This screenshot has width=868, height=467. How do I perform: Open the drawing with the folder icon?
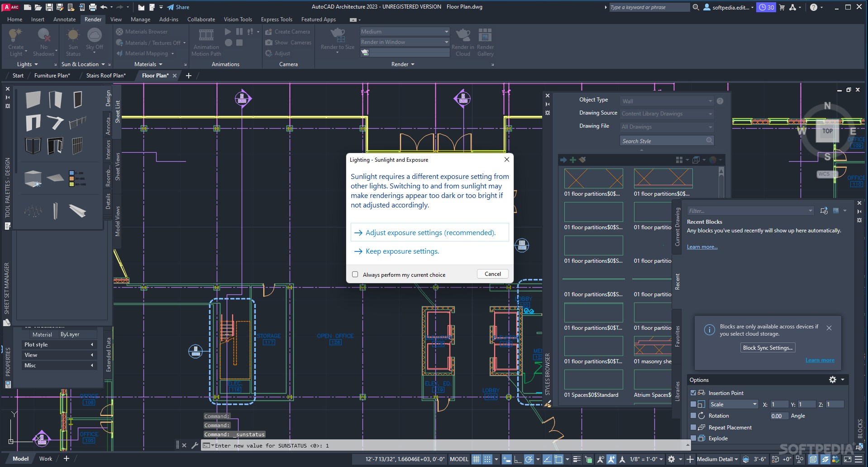(38, 7)
